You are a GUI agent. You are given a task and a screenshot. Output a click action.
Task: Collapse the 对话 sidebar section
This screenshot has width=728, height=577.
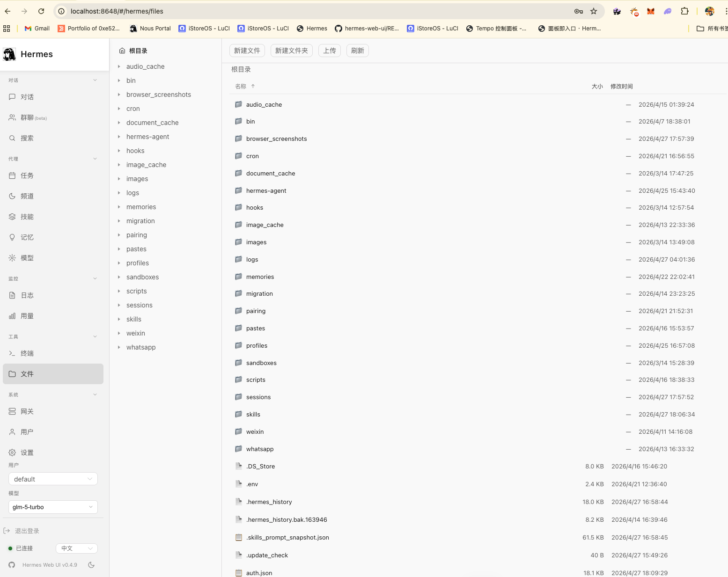[x=95, y=80]
